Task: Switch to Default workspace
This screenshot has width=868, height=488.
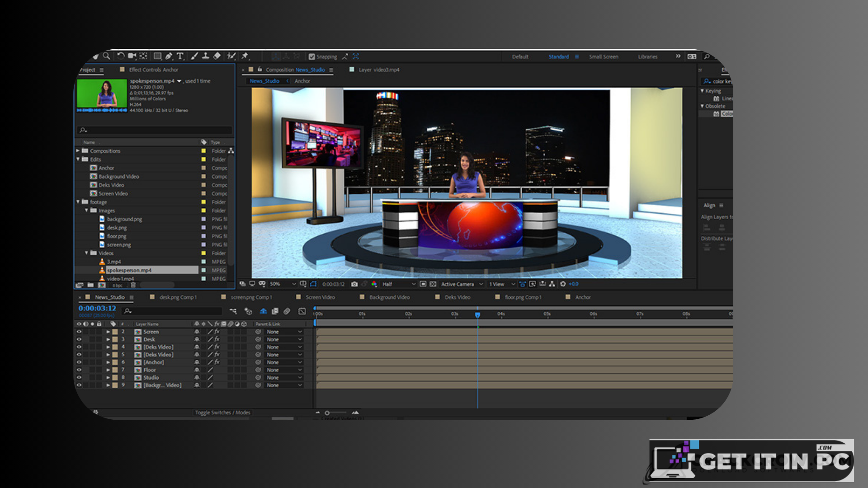Action: click(520, 57)
